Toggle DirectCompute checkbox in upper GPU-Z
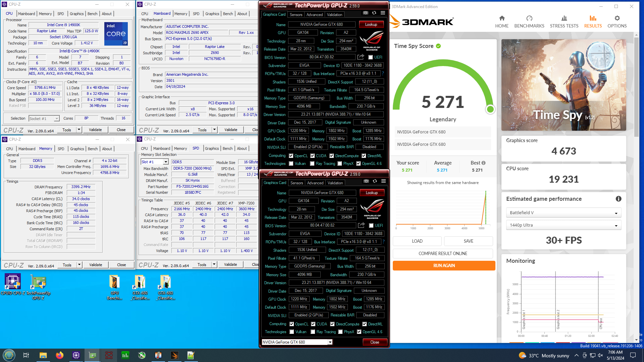The width and height of the screenshot is (644, 362). [332, 156]
